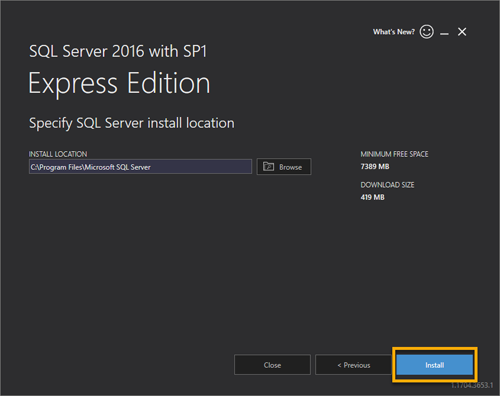Image resolution: width=500 pixels, height=396 pixels.
Task: Go back with the Previous button
Action: (354, 365)
